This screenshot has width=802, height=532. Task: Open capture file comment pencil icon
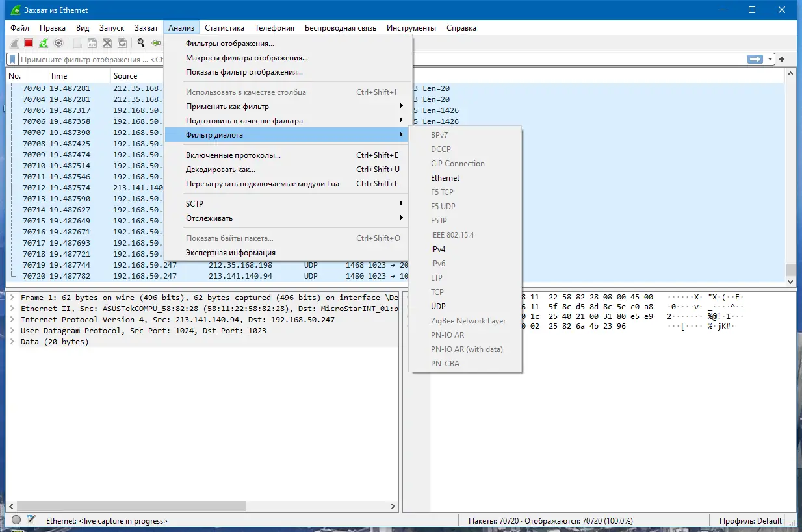(x=31, y=520)
